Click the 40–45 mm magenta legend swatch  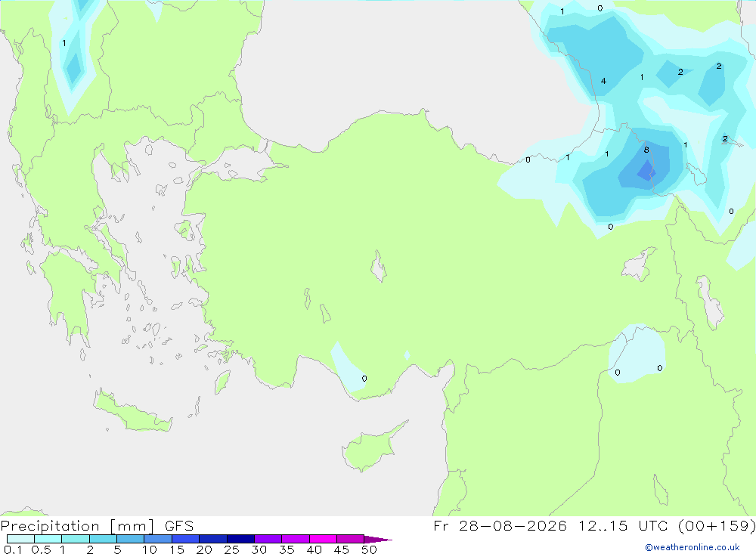tap(323, 539)
